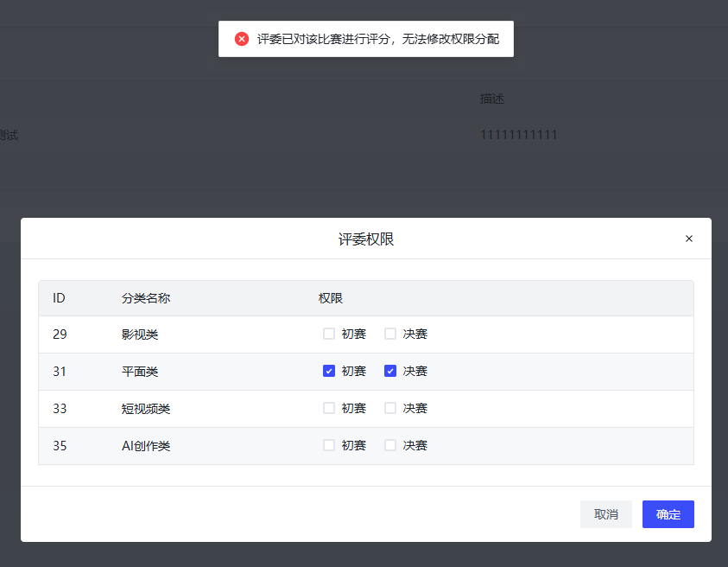The height and width of the screenshot is (567, 728).
Task: Click the 确定 confirm button
Action: 668,514
